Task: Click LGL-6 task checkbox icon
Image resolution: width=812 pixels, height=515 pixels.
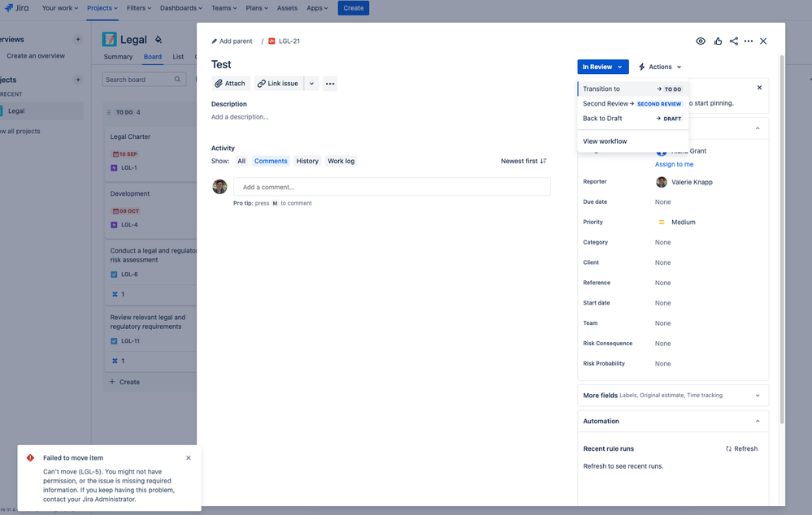Action: point(114,275)
